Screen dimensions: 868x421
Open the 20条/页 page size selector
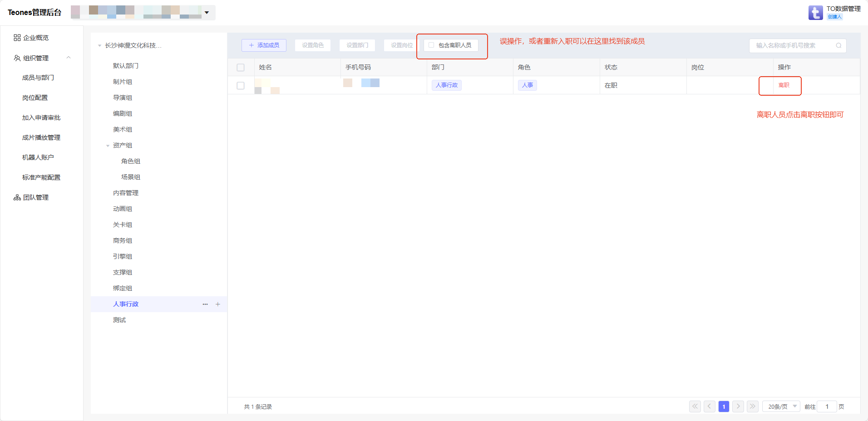[781, 406]
